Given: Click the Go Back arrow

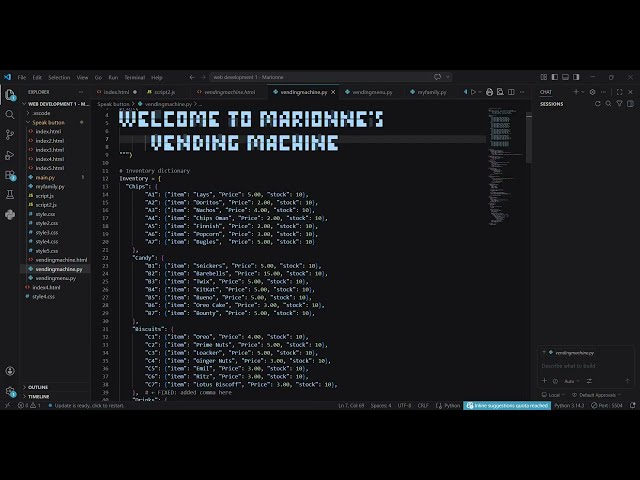Looking at the screenshot, I should click(x=192, y=77).
